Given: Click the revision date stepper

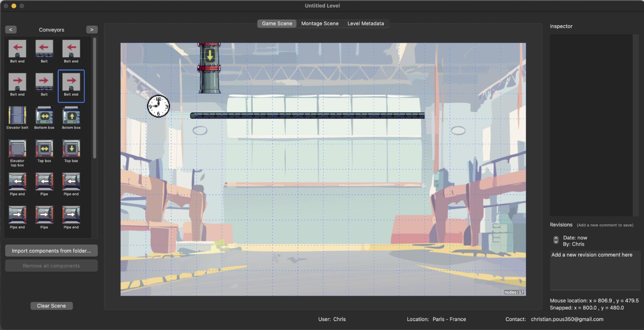Looking at the screenshot, I should point(556,240).
